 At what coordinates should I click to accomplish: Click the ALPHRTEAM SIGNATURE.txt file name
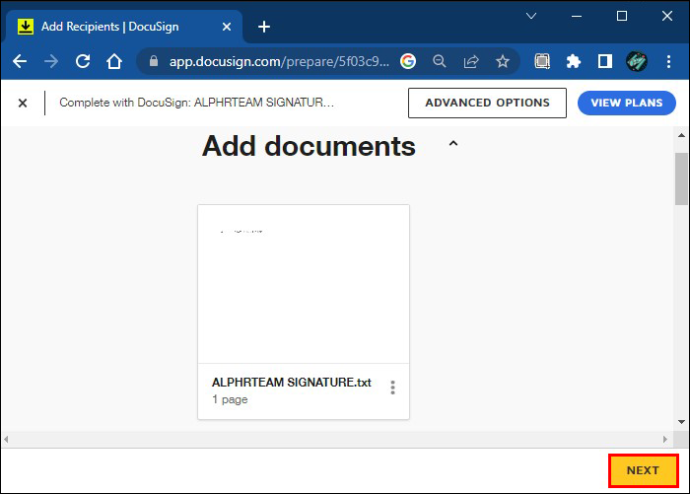tap(291, 382)
